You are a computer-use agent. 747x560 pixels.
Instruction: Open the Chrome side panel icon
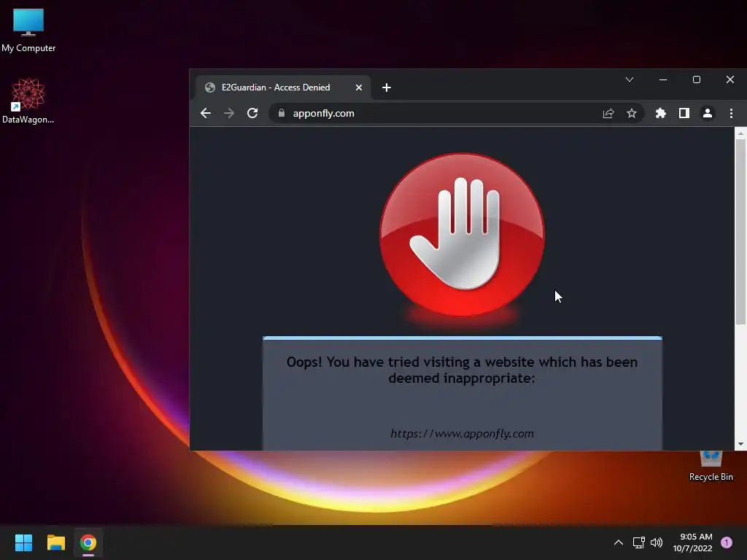coord(684,113)
